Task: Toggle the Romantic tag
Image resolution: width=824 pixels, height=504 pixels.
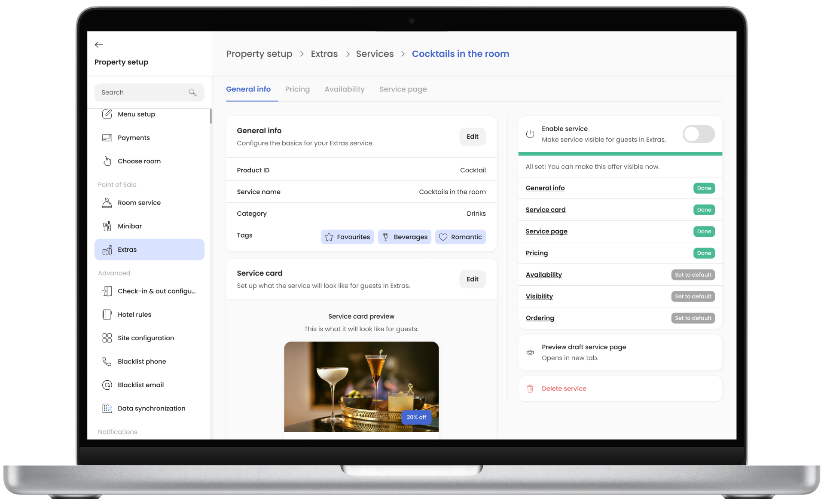Action: [x=460, y=237]
